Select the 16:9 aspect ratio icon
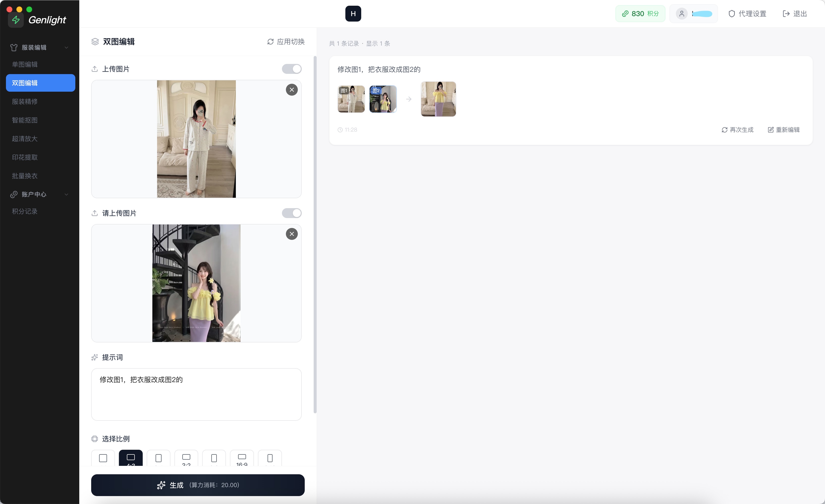The height and width of the screenshot is (504, 825). (x=242, y=457)
